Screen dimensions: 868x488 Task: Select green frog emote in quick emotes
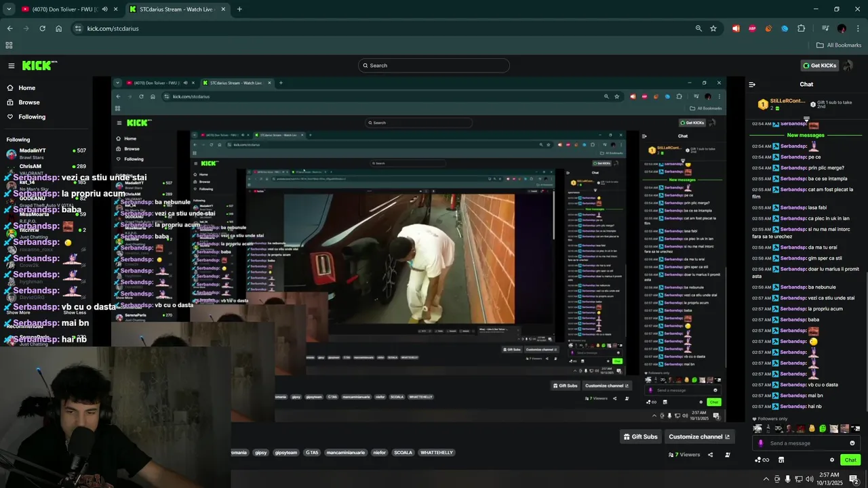point(823,428)
